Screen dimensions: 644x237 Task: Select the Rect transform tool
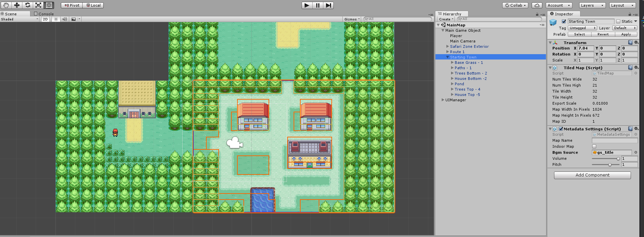[49, 5]
